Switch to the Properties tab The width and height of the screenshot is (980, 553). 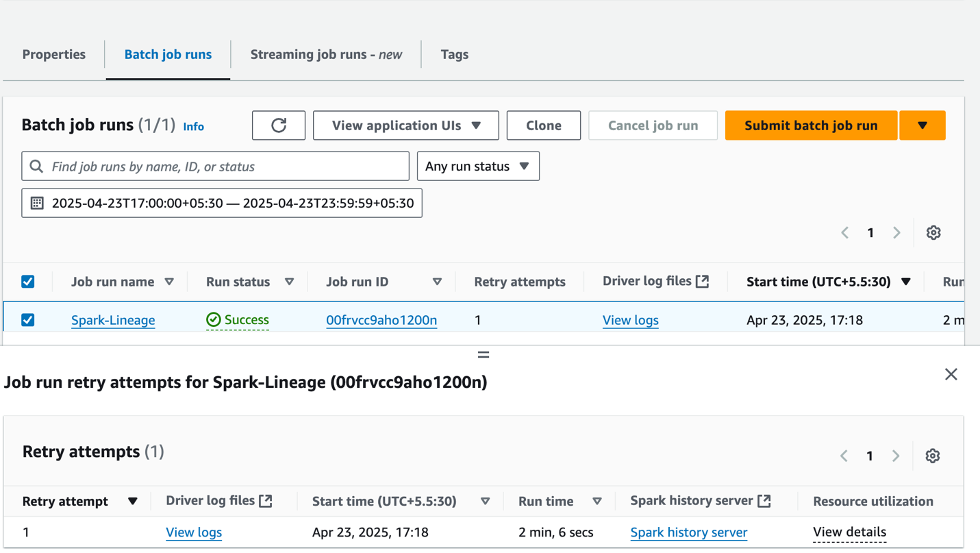point(54,55)
